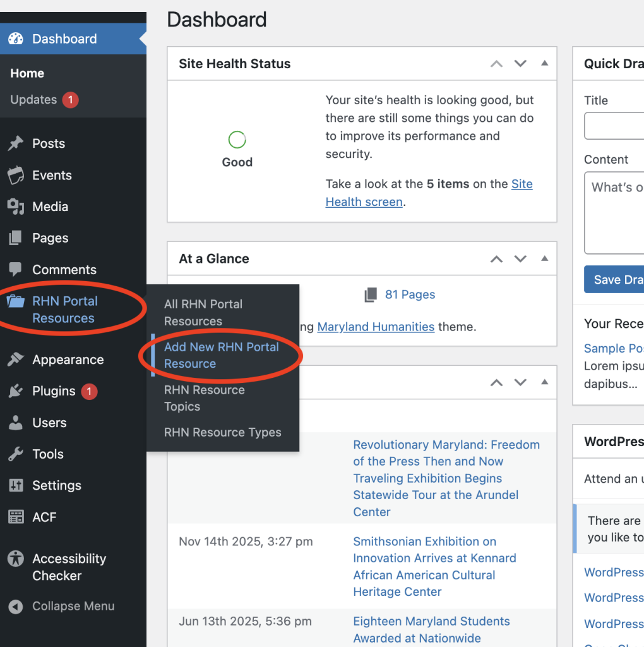Open Smithsonian Exhibition on Innovation post
This screenshot has width=644, height=647.
click(434, 567)
